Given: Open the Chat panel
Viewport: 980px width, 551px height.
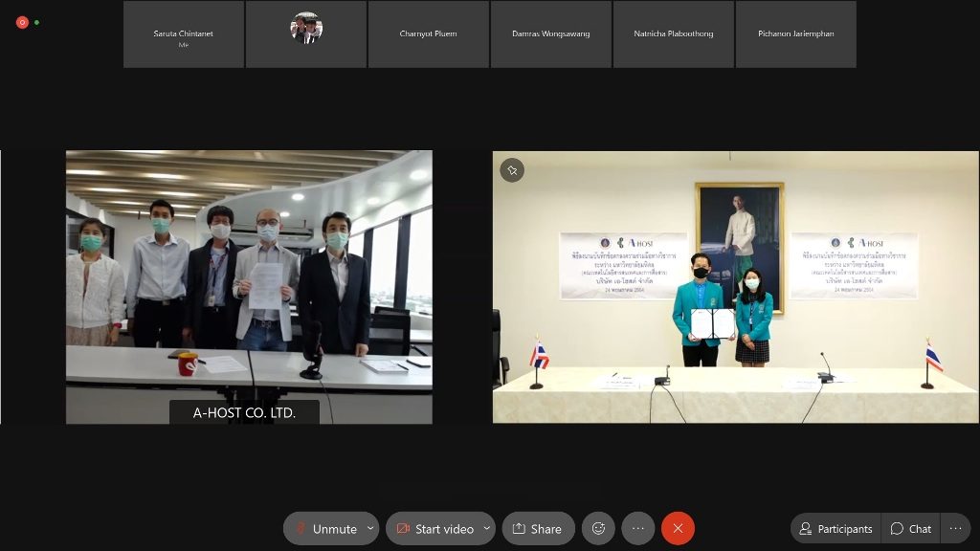Looking at the screenshot, I should click(910, 528).
